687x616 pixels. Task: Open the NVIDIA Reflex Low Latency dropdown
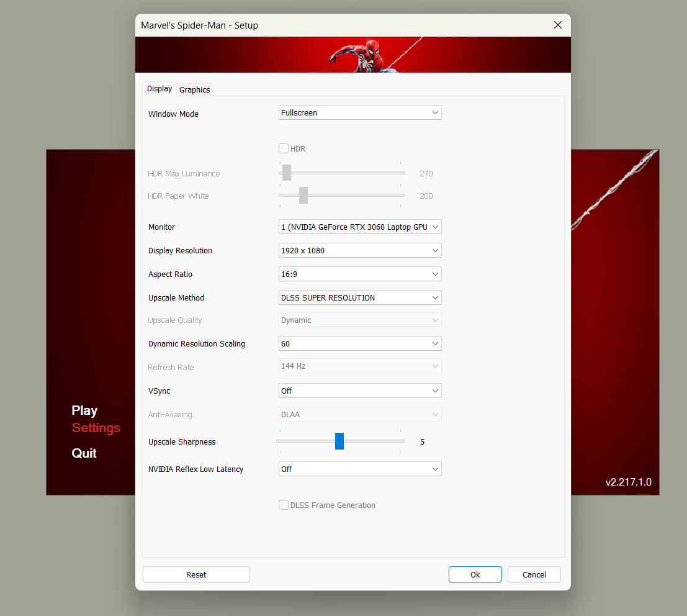point(360,469)
